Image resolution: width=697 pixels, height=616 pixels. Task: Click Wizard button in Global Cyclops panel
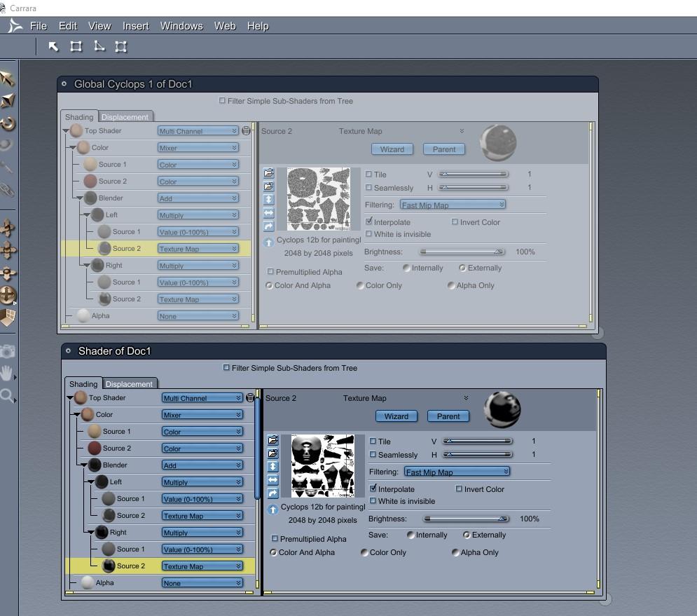(392, 149)
